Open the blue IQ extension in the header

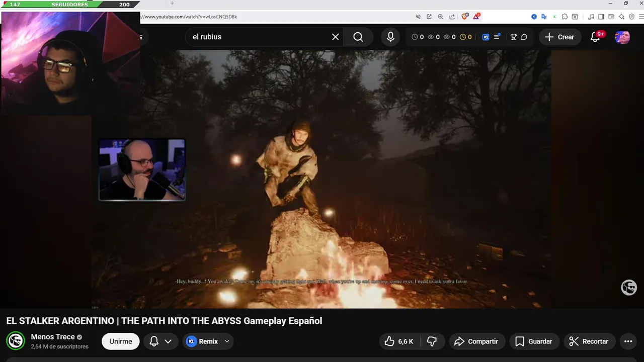(486, 37)
